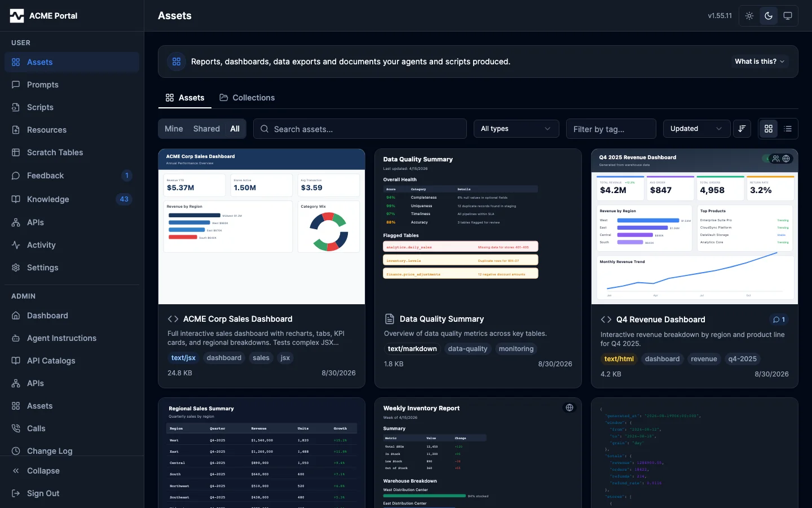Click the APIs icon in the ADMIN section

(x=16, y=383)
